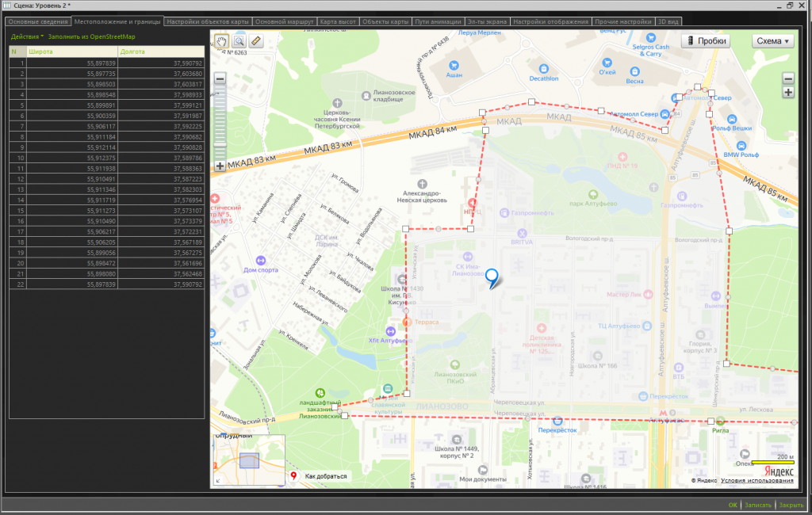
Task: Open the Карта высот tab
Action: pos(338,21)
